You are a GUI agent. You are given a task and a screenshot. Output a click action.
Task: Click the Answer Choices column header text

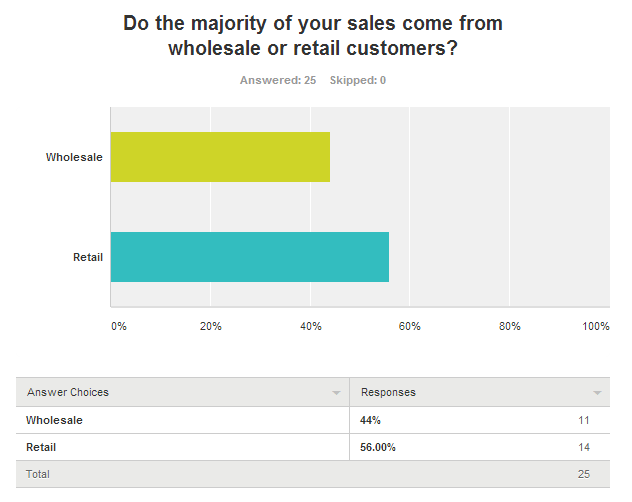tap(68, 392)
